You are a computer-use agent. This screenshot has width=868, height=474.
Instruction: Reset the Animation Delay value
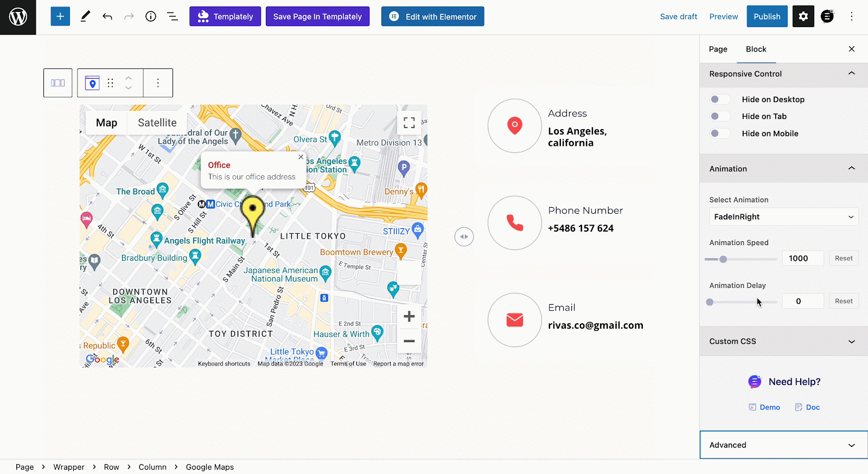coord(844,301)
